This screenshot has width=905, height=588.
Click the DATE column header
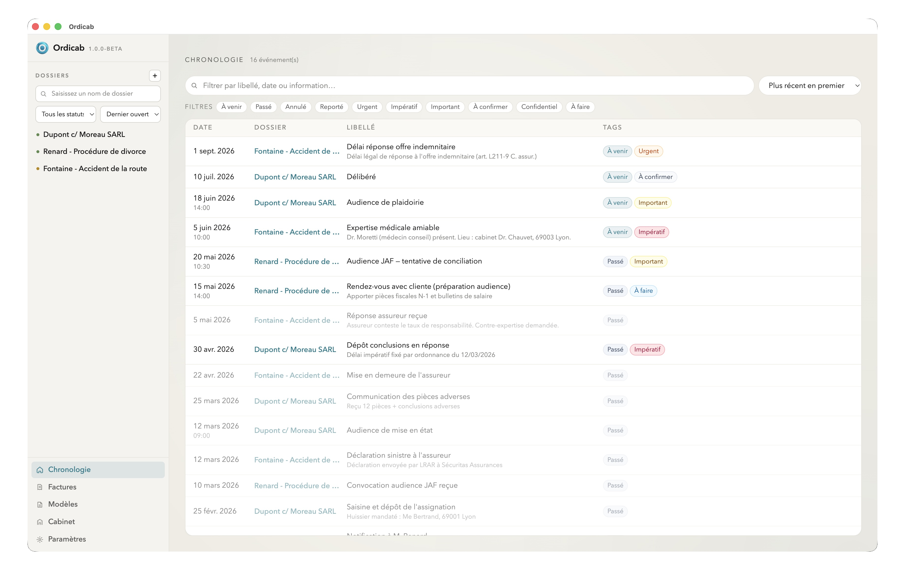click(x=203, y=128)
